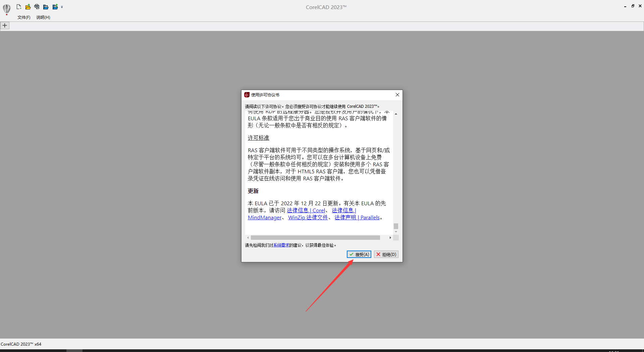Image resolution: width=644 pixels, height=352 pixels.
Task: Minimize the CorelCAD 2023 window
Action: tap(625, 6)
